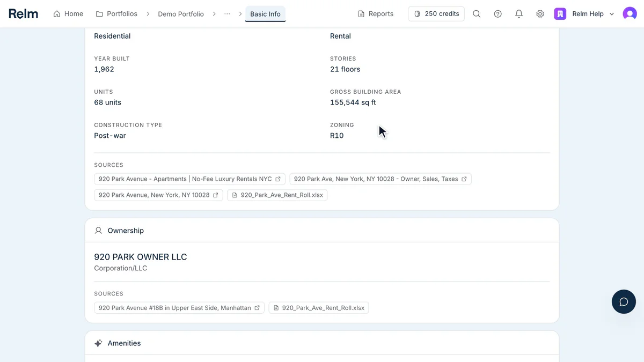Screen dimensions: 644x362
Task: Open notifications bell
Action: tap(519, 14)
